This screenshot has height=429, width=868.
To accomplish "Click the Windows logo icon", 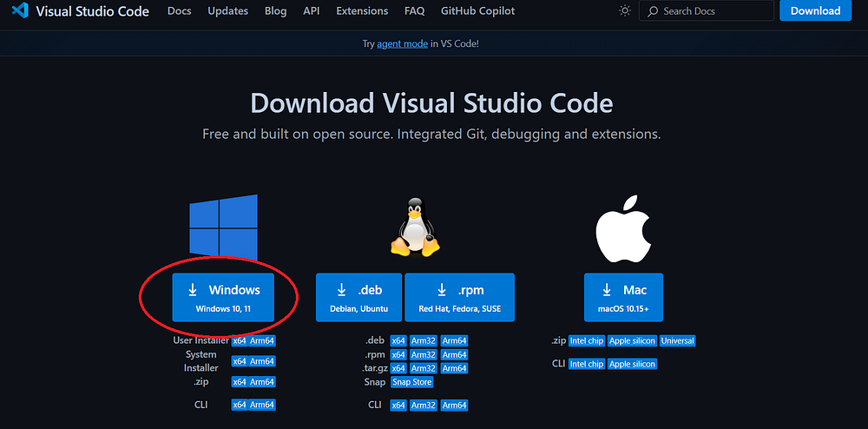I will 223,225.
